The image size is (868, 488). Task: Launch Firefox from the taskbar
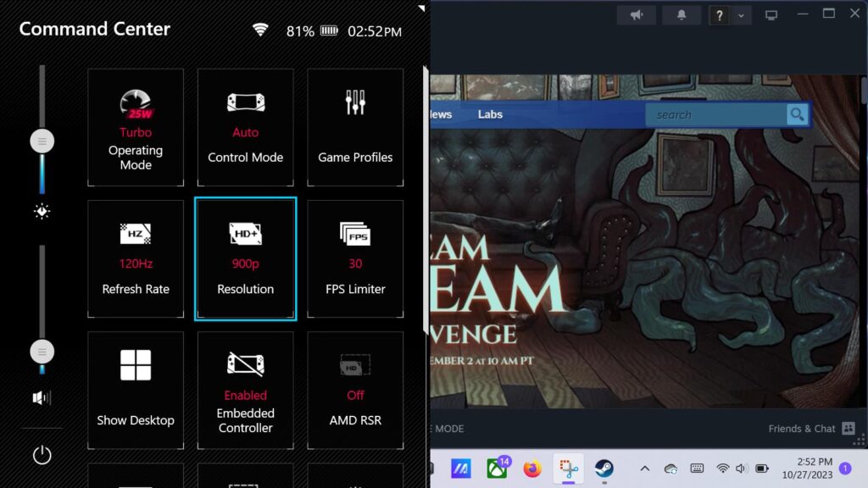[532, 469]
